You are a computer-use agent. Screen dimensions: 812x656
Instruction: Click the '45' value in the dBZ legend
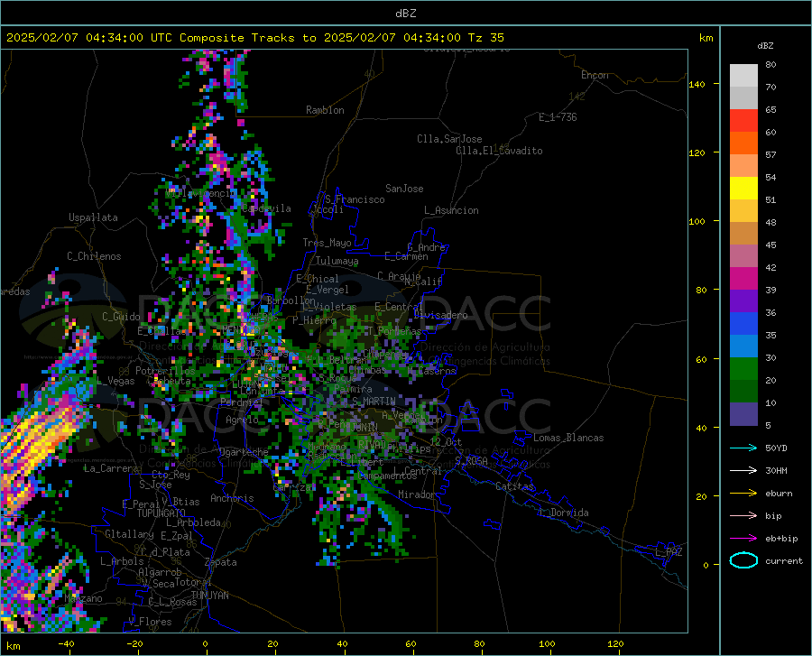[x=770, y=245]
